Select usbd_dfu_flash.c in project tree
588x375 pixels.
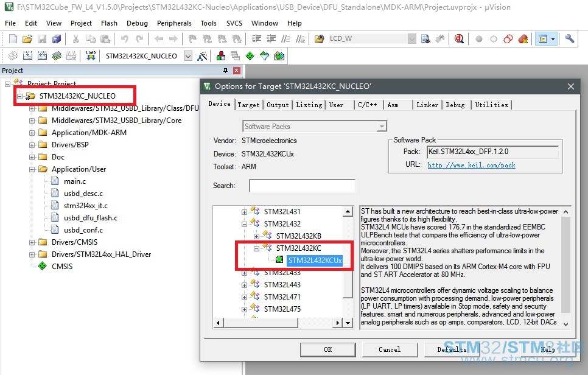90,218
